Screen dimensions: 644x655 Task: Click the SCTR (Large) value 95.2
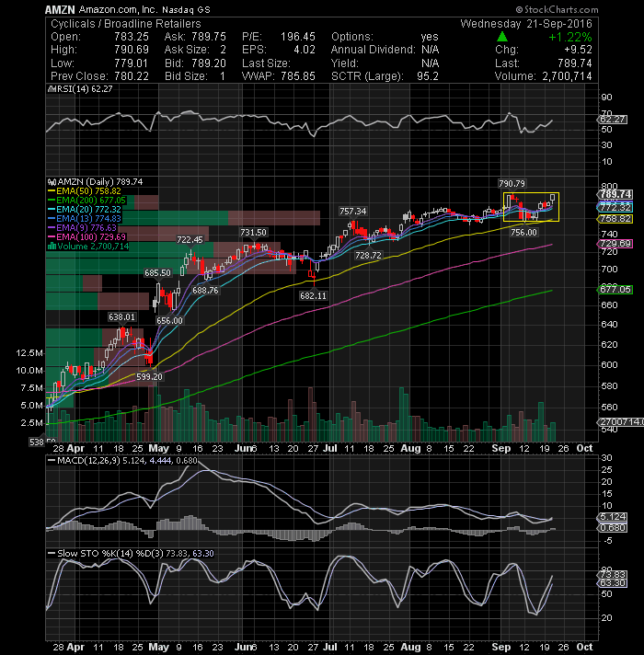(x=428, y=76)
